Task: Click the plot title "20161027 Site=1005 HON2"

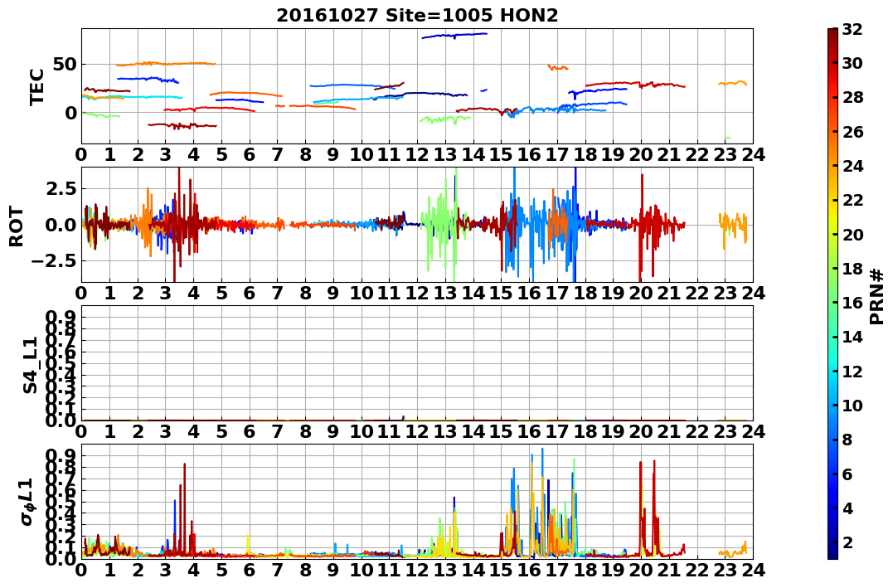Action: pyautogui.click(x=417, y=15)
